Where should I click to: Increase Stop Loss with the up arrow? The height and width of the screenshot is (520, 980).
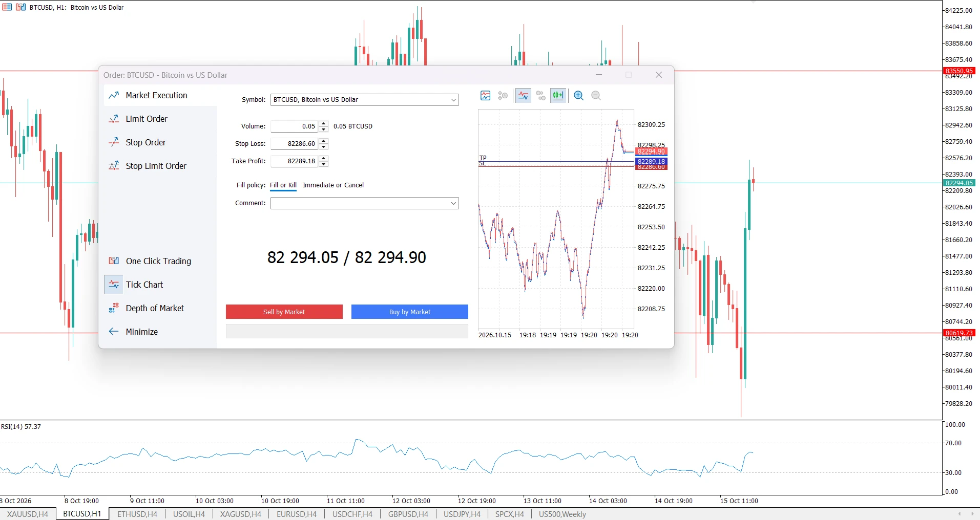[323, 141]
